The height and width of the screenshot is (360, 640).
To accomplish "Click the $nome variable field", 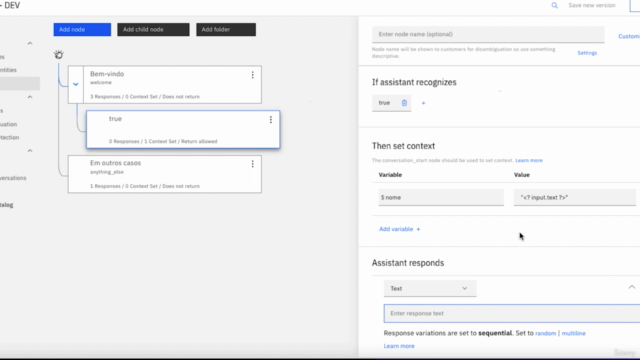I will pos(441,198).
